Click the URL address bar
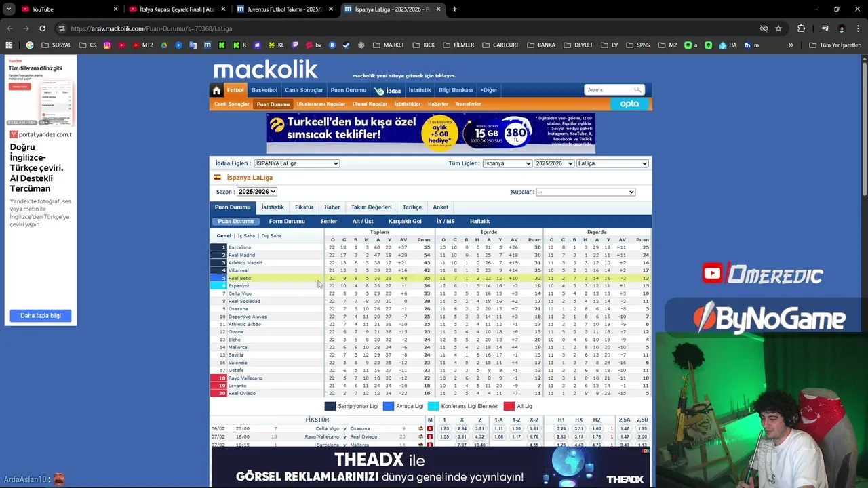 pyautogui.click(x=407, y=28)
